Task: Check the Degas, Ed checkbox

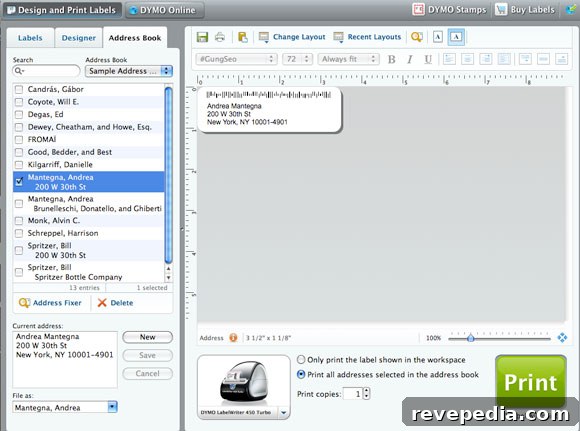Action: [x=18, y=114]
